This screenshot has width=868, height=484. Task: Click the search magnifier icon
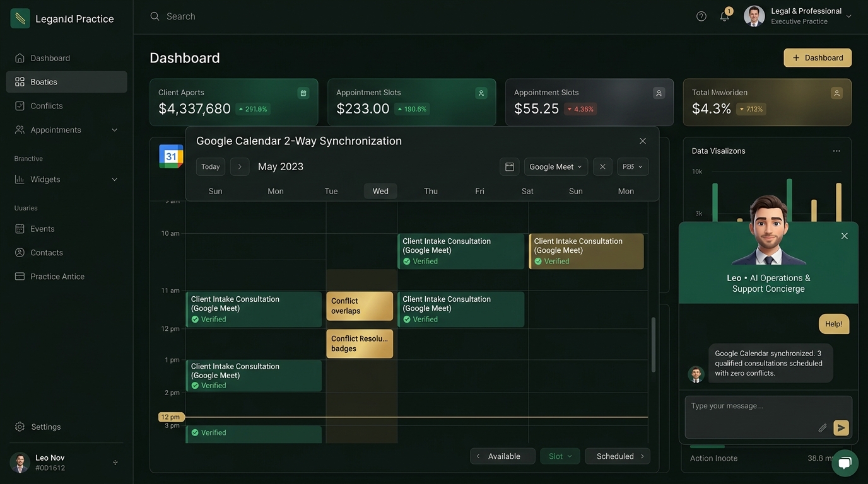pyautogui.click(x=155, y=16)
